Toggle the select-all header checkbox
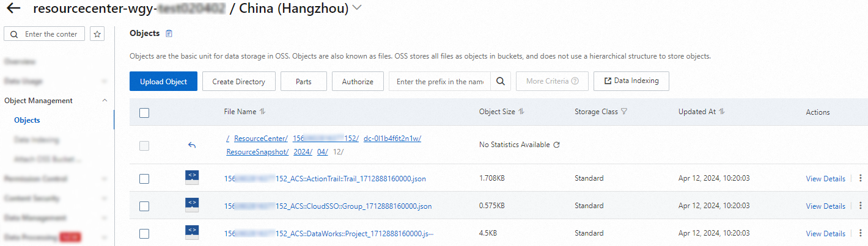Image resolution: width=868 pixels, height=246 pixels. [x=144, y=112]
